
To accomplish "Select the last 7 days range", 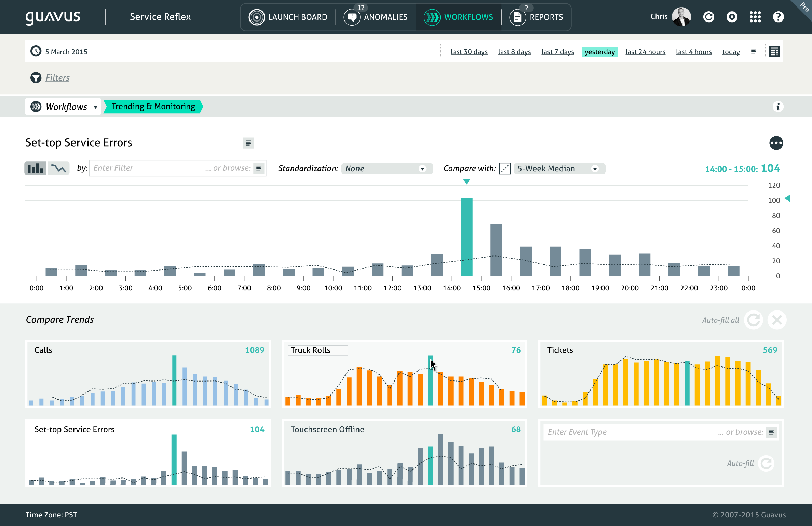I will click(557, 52).
